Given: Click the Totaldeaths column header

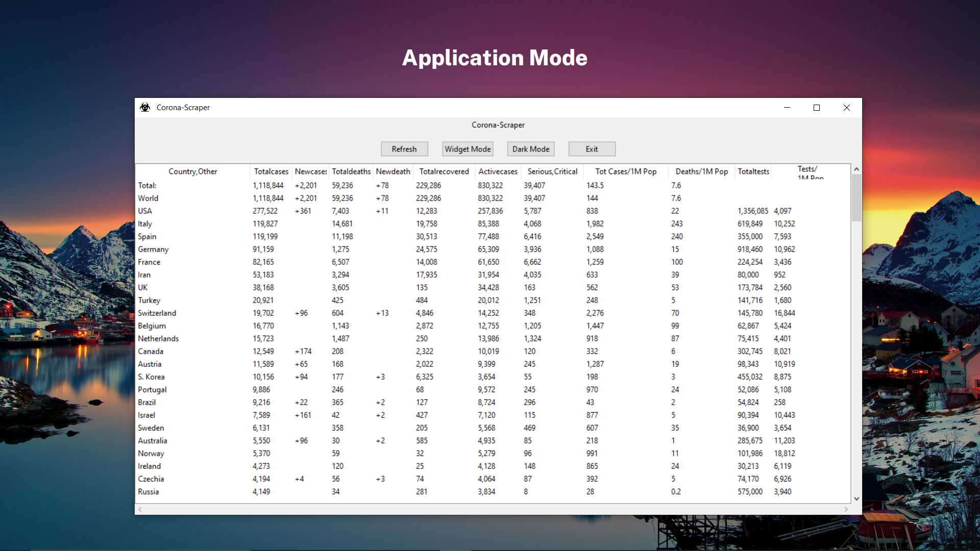Looking at the screenshot, I should click(351, 171).
